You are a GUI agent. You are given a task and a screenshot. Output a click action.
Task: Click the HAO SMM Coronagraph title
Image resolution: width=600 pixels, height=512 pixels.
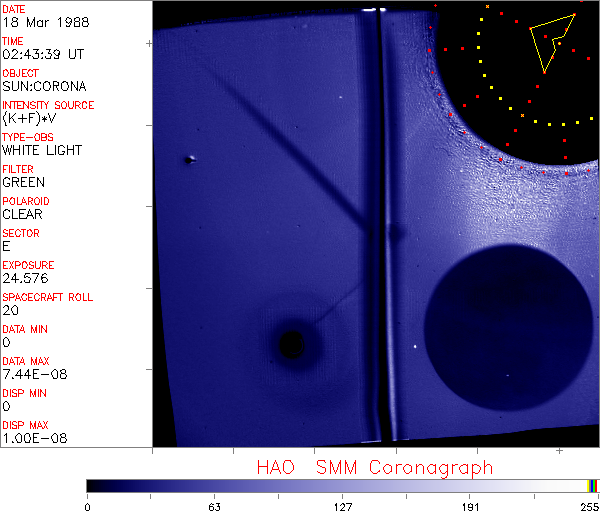[374, 467]
